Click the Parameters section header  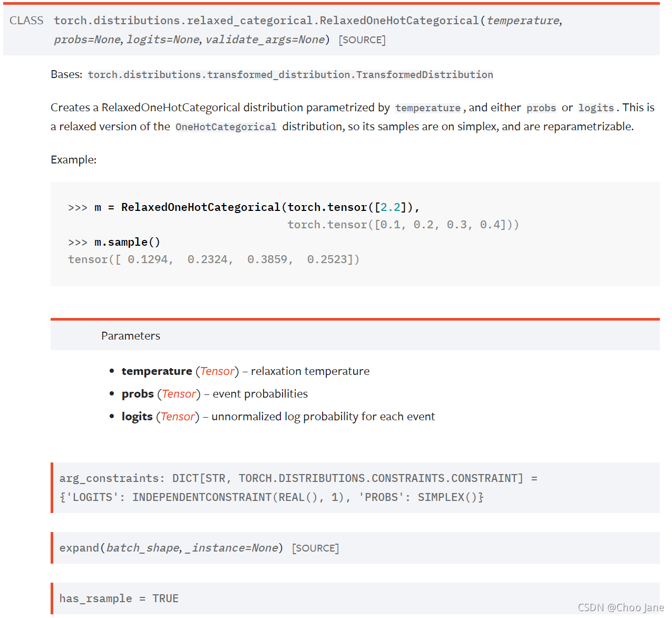point(130,335)
